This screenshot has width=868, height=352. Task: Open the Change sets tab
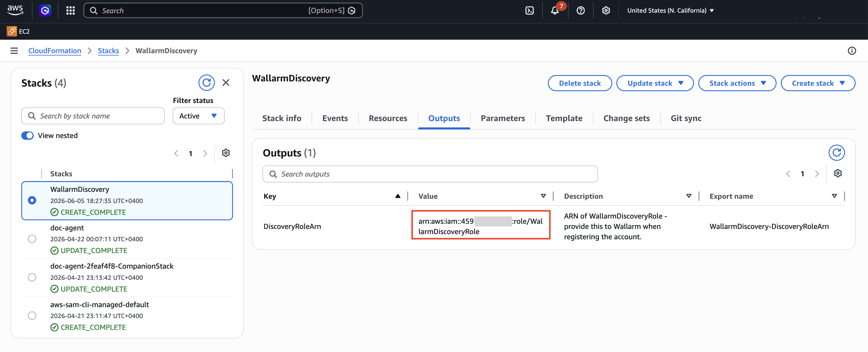[626, 118]
